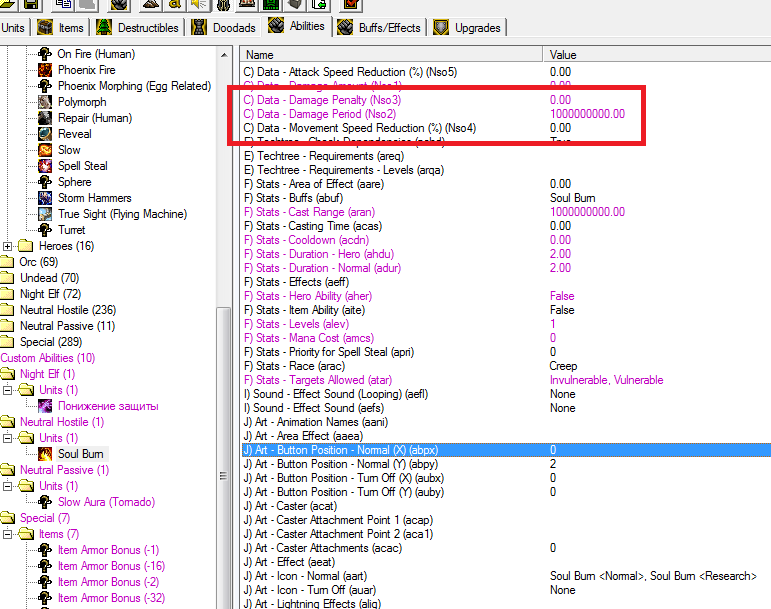Collapse the Items (7) custom folder
The width and height of the screenshot is (771, 609).
pyautogui.click(x=7, y=534)
